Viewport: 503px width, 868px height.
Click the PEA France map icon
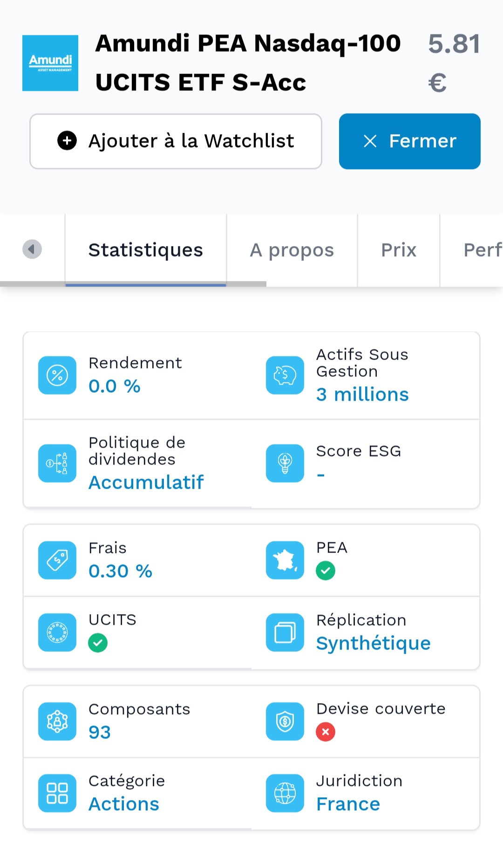click(285, 560)
